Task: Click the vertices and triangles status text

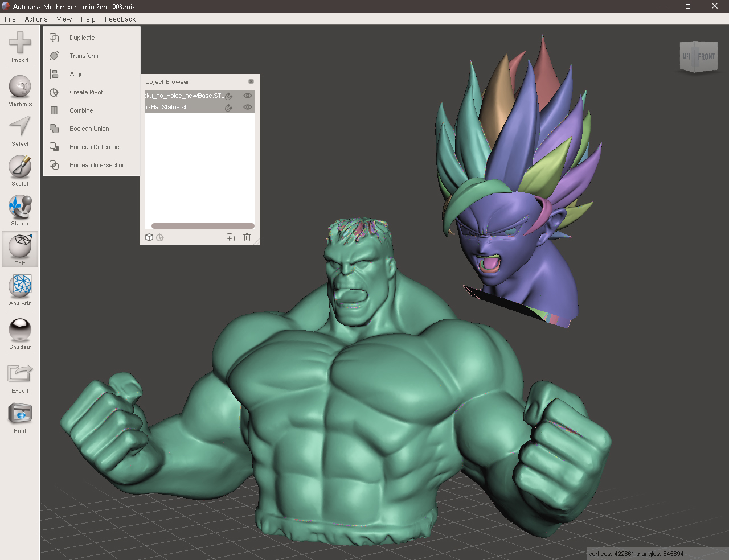Action: pyautogui.click(x=636, y=554)
